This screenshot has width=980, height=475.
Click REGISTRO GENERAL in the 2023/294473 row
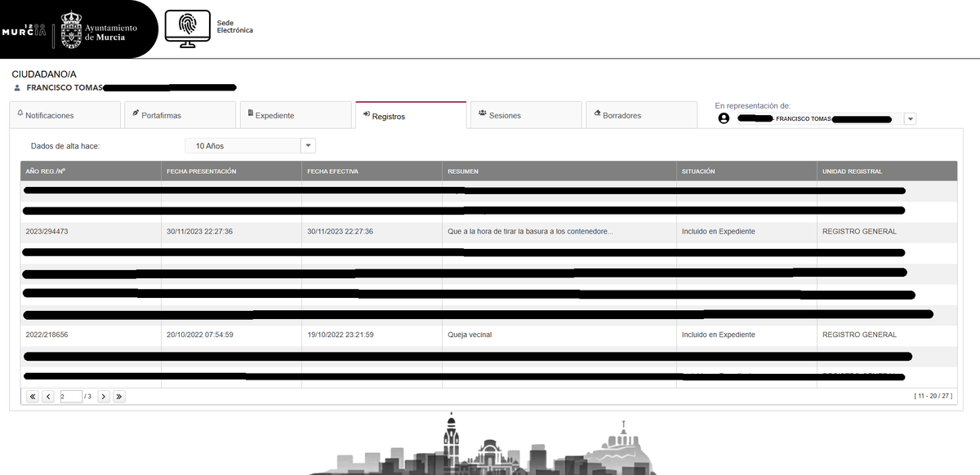pyautogui.click(x=859, y=232)
